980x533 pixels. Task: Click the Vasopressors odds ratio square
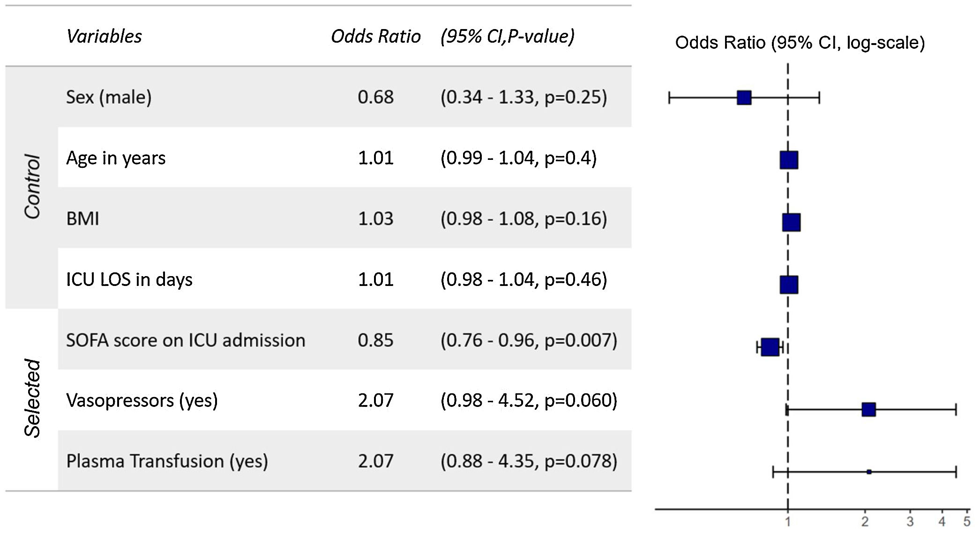pyautogui.click(x=868, y=410)
